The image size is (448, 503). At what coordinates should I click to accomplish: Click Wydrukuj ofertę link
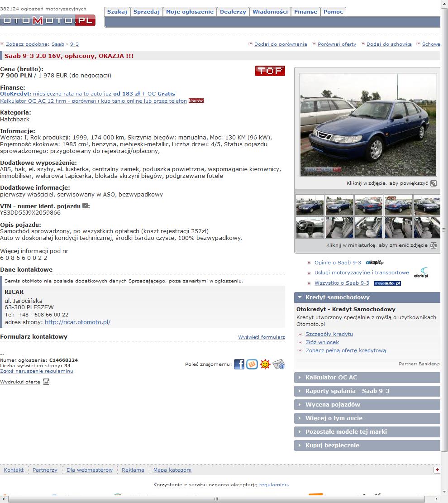point(20,382)
